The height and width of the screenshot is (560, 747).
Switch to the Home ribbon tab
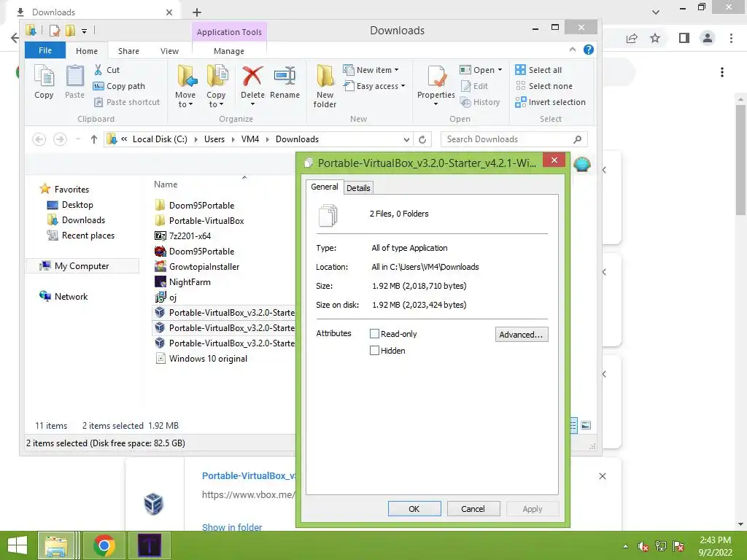tap(86, 51)
